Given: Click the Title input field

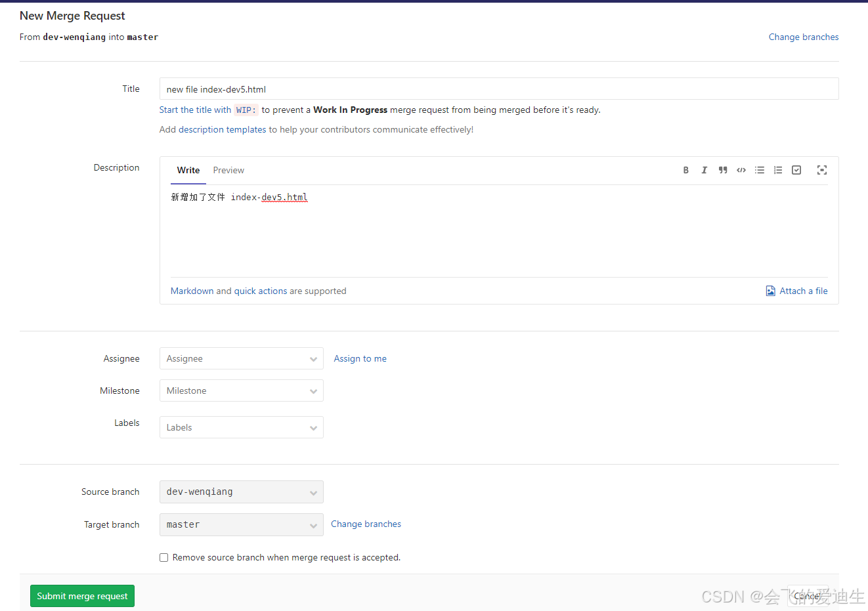Looking at the screenshot, I should coord(498,89).
